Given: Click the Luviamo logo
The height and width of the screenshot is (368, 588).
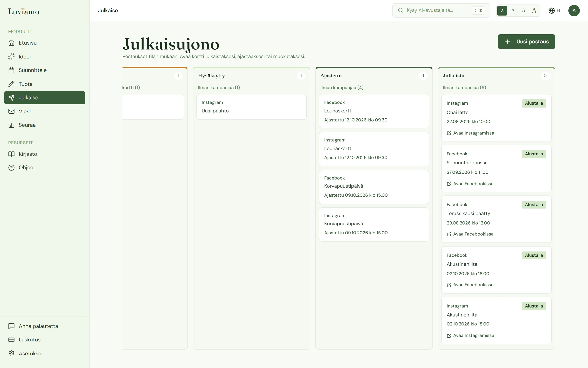Looking at the screenshot, I should point(24,11).
